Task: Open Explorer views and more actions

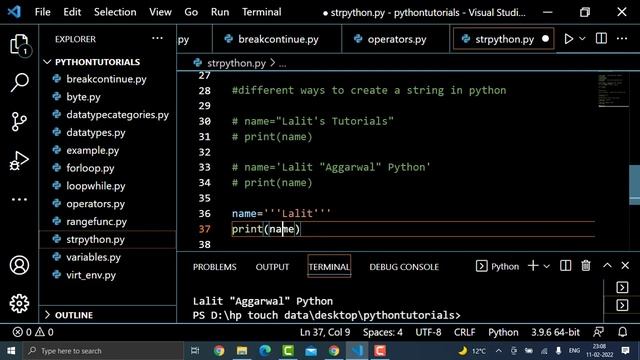Action: point(157,39)
